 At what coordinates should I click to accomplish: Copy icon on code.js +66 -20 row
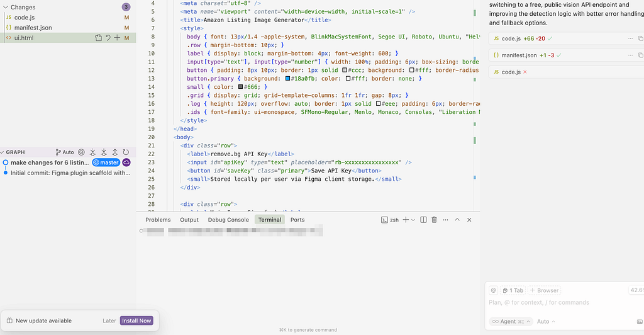click(x=640, y=38)
